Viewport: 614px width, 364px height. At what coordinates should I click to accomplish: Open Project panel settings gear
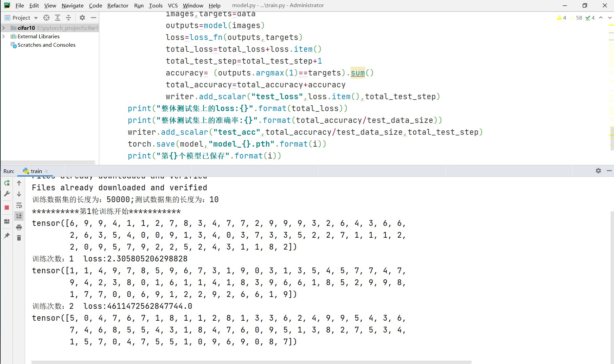tap(82, 18)
